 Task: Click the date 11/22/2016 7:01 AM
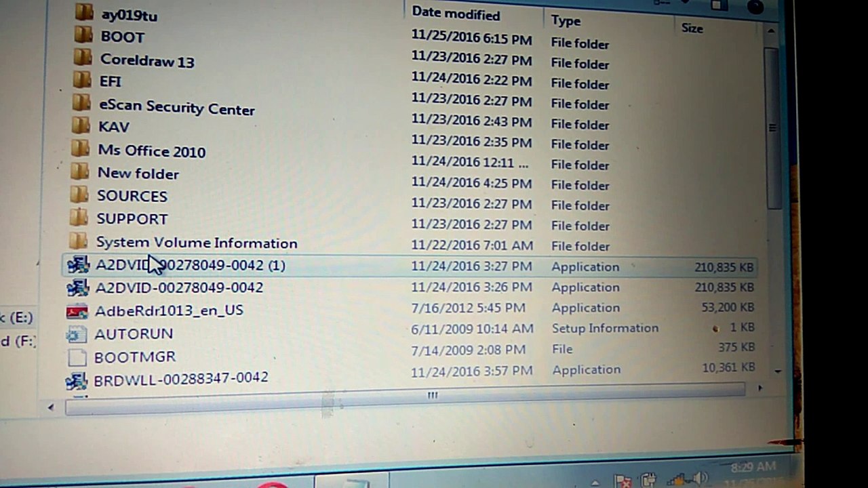472,245
